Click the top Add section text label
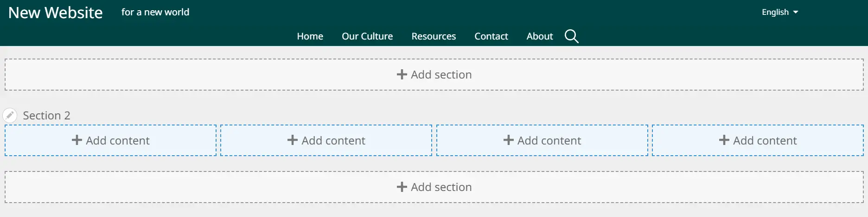 tap(441, 74)
